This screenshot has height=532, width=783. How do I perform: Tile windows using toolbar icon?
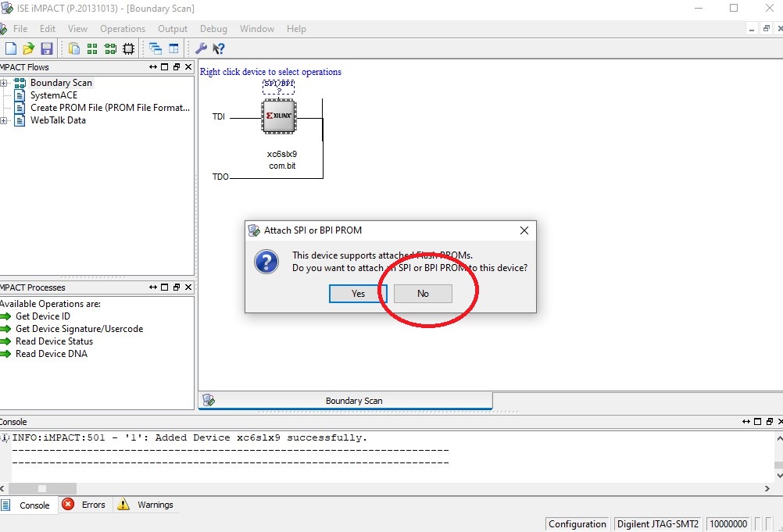click(173, 48)
